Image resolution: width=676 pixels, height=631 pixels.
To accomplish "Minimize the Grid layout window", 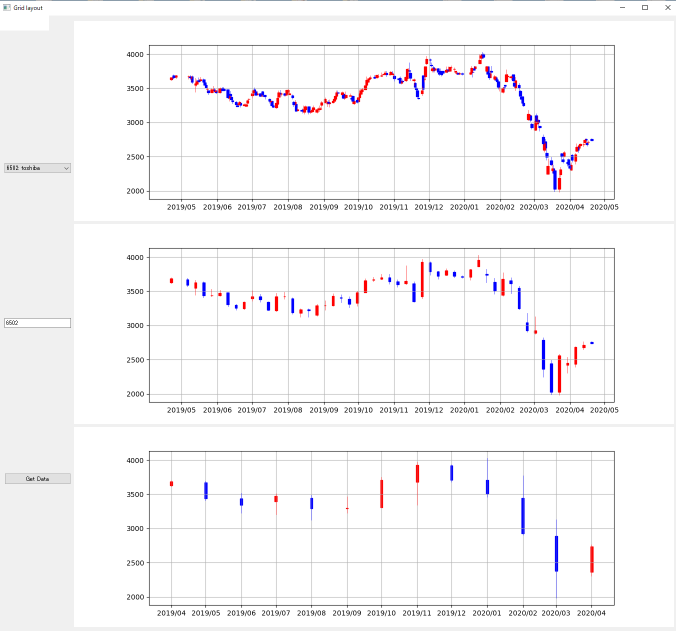I will (x=622, y=7).
